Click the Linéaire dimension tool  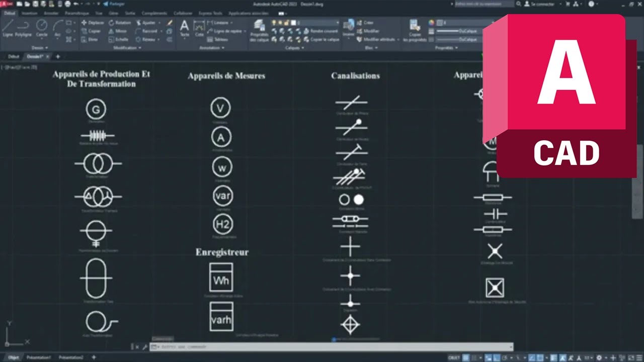[x=217, y=23]
